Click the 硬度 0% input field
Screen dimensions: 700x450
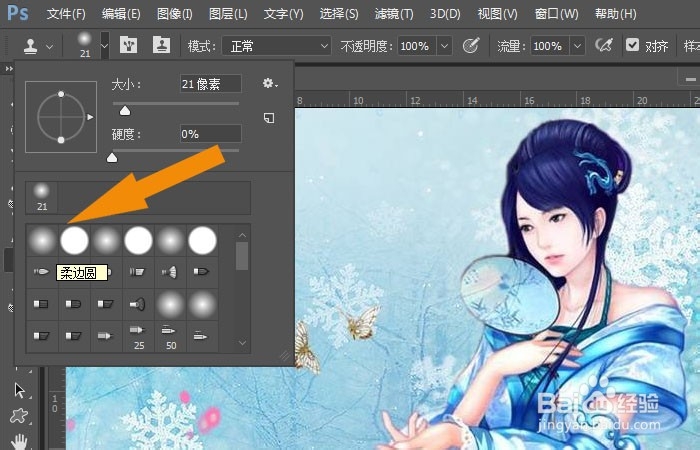point(211,133)
